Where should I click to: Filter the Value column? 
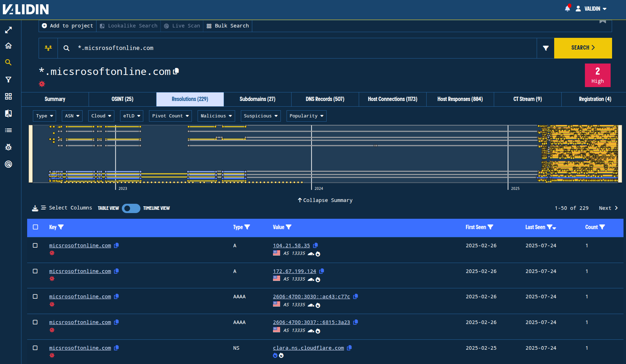pos(289,227)
